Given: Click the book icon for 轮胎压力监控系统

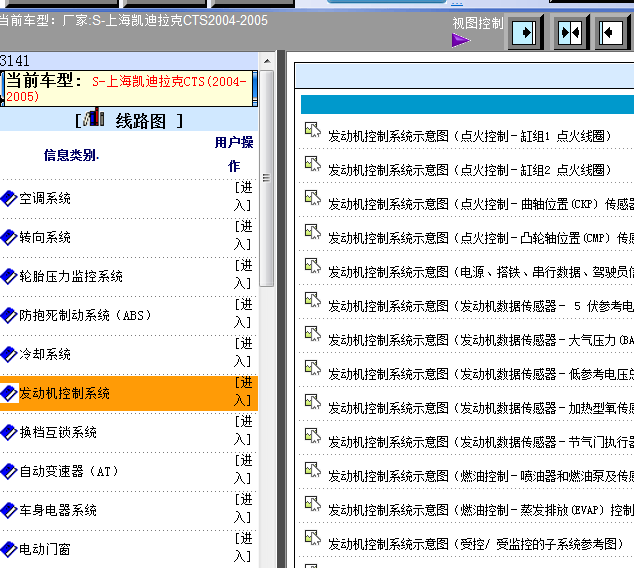Looking at the screenshot, I should (x=8, y=276).
